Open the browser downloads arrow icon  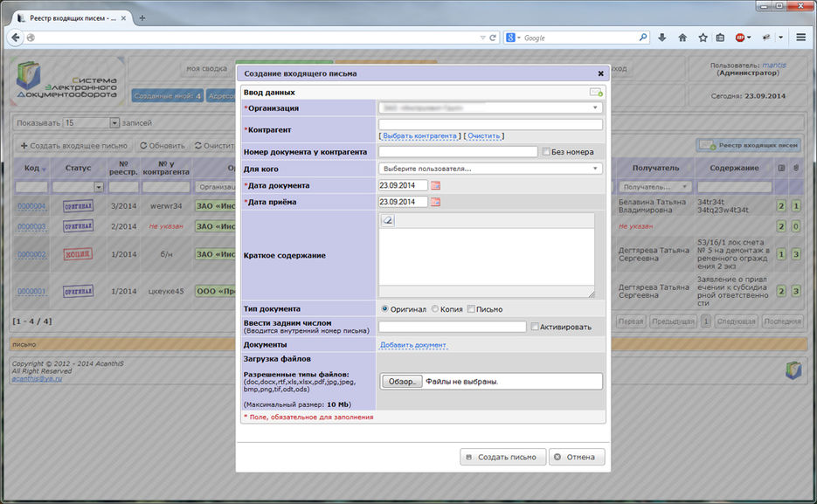coord(661,38)
